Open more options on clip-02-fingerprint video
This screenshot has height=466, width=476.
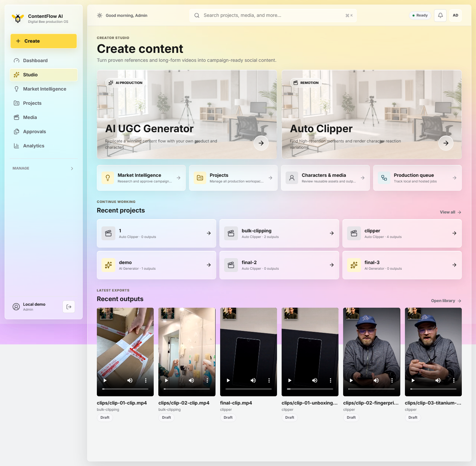pos(392,380)
